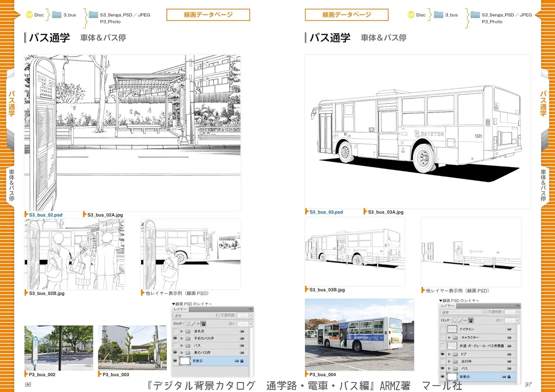555x392 pixels.
Task: Select the 歩道・ガードレール・バス停標識 layer row
Action: pyautogui.click(x=478, y=346)
